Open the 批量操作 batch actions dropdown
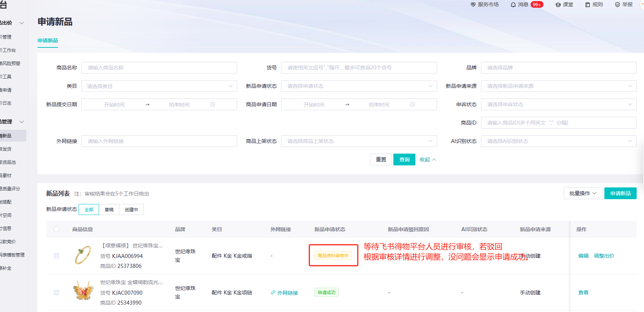The height and width of the screenshot is (312, 644). pyautogui.click(x=583, y=193)
